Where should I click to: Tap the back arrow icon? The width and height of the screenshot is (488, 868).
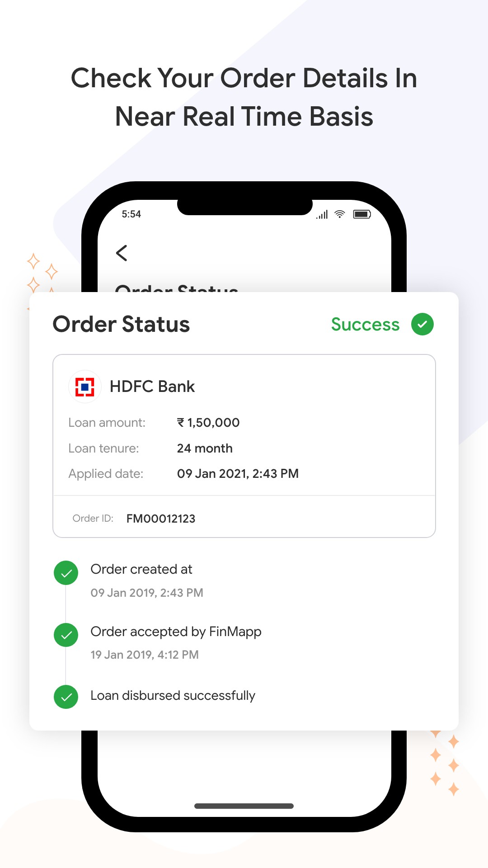(122, 253)
